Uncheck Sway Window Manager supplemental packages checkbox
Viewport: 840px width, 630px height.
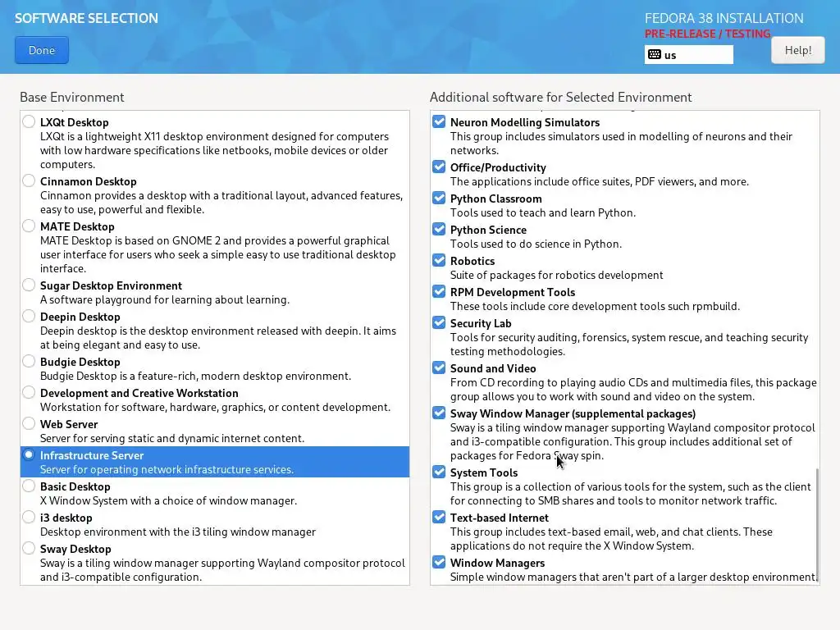point(439,413)
